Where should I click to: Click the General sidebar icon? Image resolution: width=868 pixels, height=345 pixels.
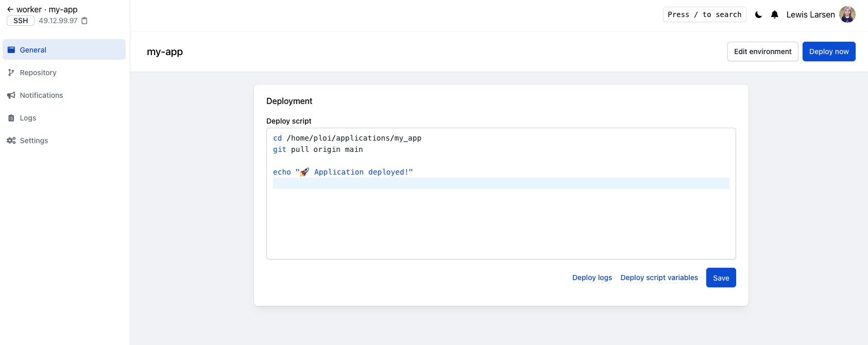(11, 50)
